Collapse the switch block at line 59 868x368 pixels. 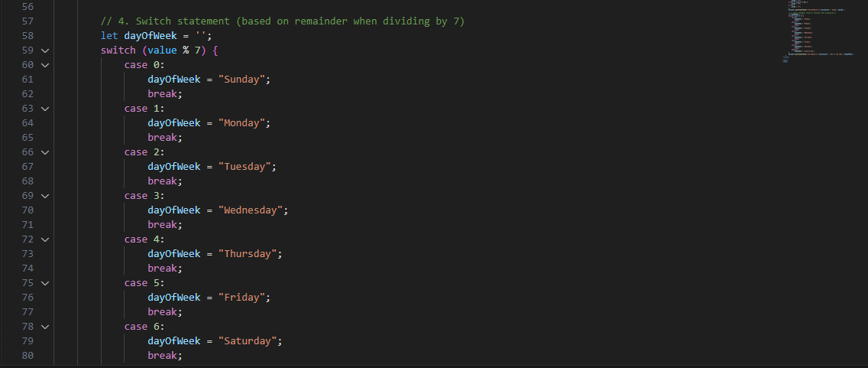click(x=45, y=50)
